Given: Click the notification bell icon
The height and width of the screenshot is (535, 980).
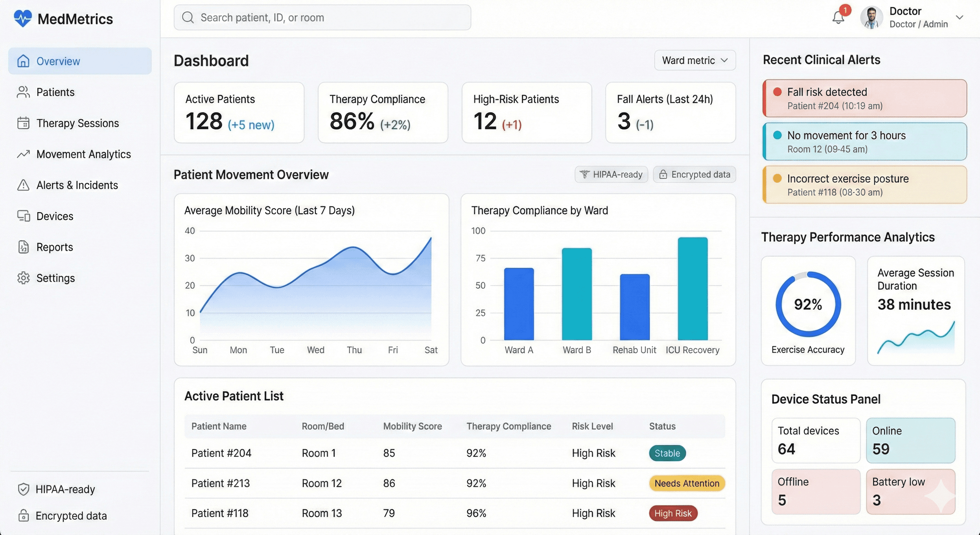Looking at the screenshot, I should pyautogui.click(x=838, y=17).
